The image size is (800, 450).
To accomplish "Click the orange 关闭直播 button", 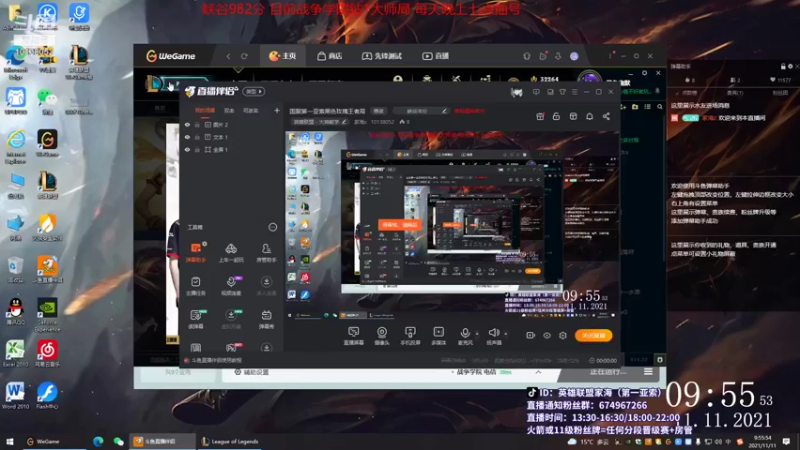I will (x=593, y=335).
